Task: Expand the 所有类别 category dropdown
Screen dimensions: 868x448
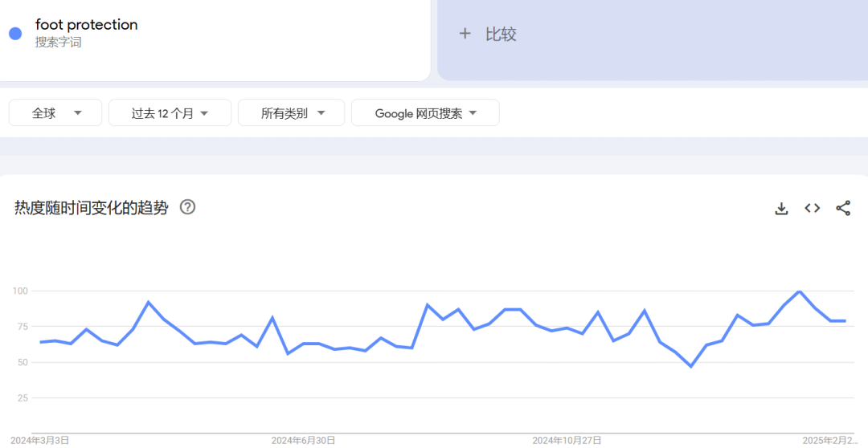Action: pos(291,113)
